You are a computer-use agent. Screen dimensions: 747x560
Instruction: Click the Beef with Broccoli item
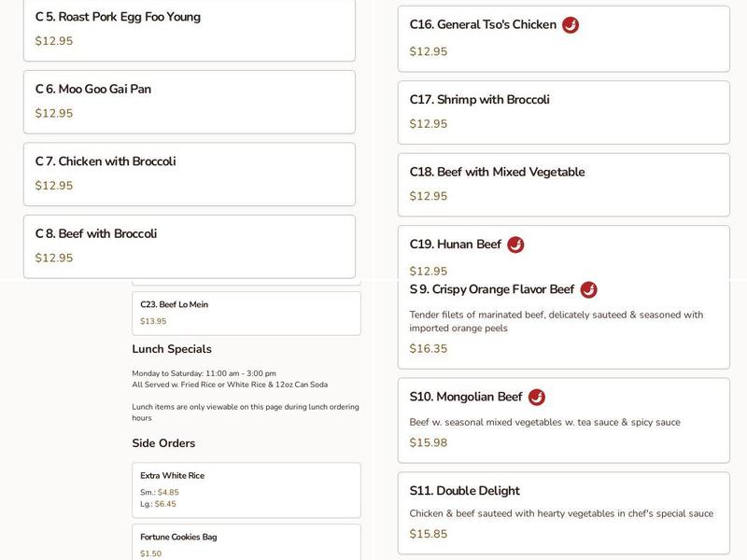187,245
